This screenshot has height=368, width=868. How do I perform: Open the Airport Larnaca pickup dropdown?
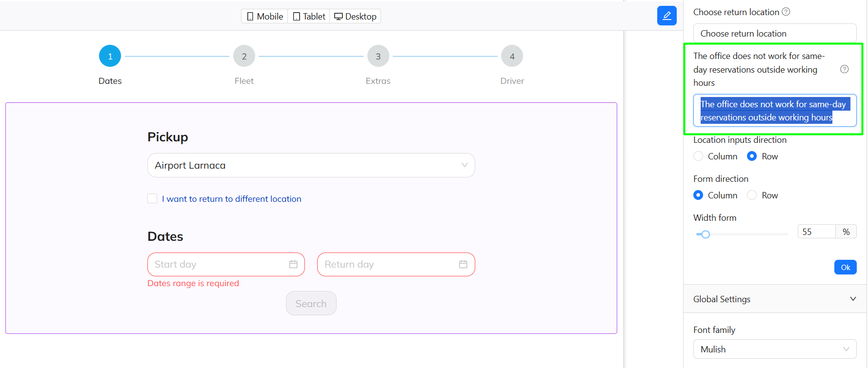tap(311, 165)
